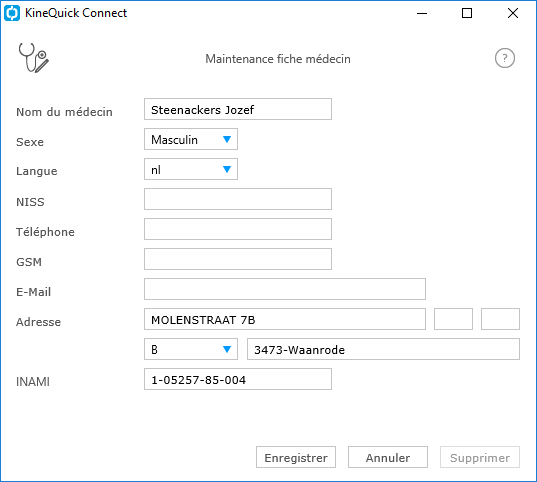Expand the country dropdown showing B
This screenshot has height=482, width=537.
point(191,349)
